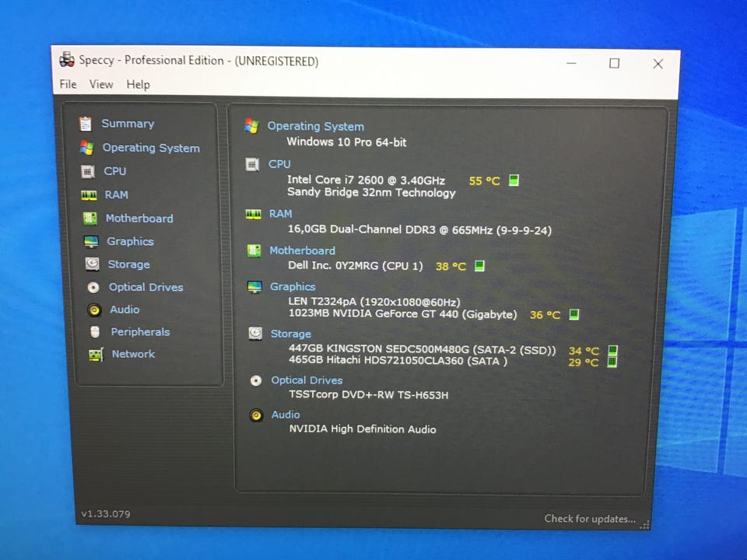Click the Windows flag icon in sidebar
The height and width of the screenshot is (560, 747).
point(86,148)
